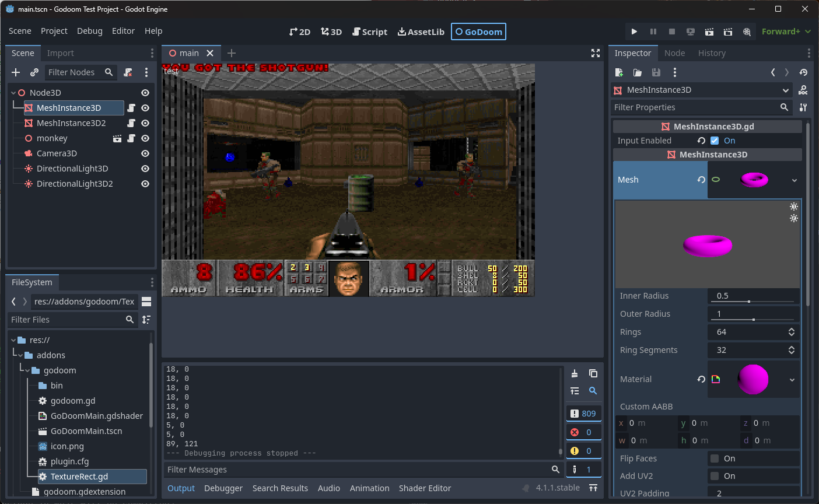Select the GoDoom main screen button
This screenshot has height=504, width=819.
point(478,32)
